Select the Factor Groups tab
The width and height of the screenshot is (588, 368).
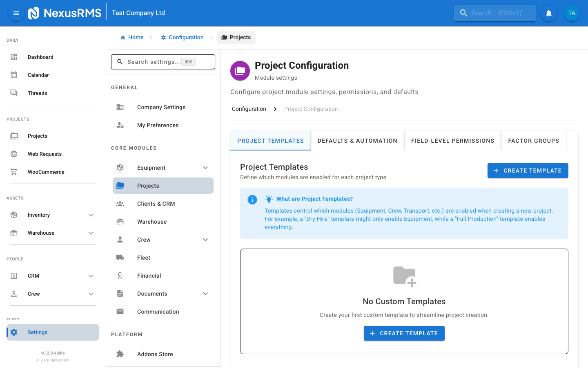point(533,141)
